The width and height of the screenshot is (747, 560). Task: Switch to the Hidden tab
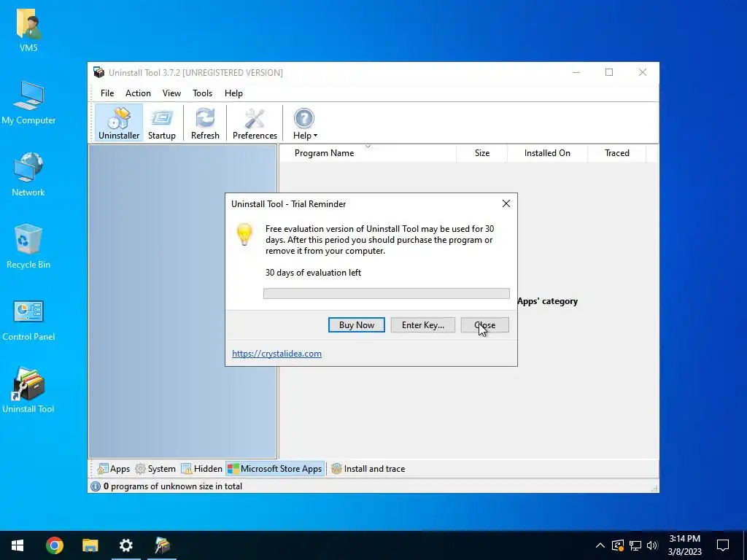(202, 469)
